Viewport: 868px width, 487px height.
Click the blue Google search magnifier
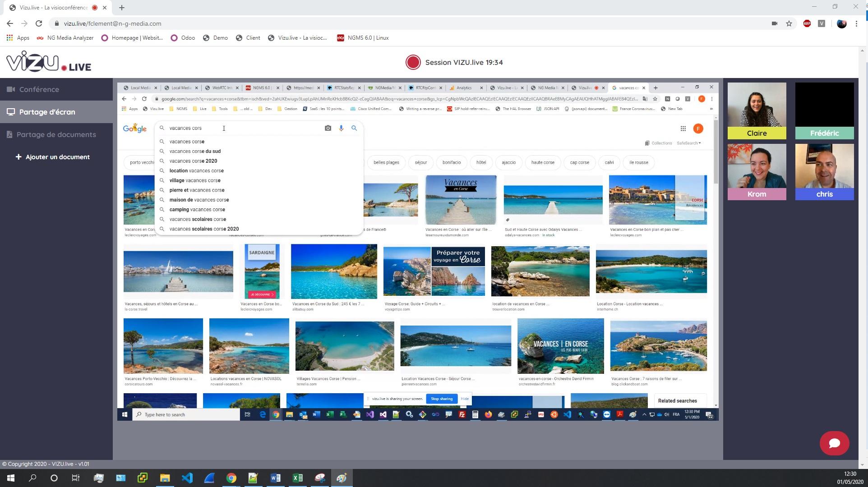click(354, 128)
